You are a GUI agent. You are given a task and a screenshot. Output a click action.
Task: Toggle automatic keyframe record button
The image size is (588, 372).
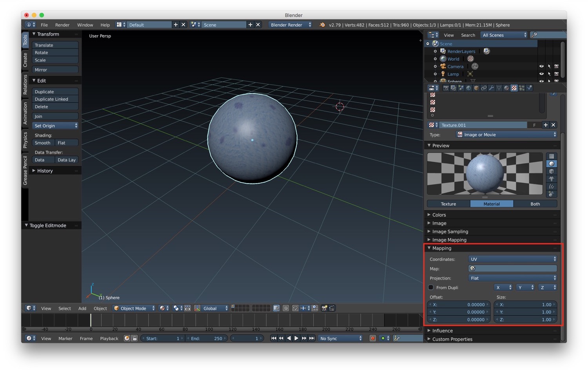372,338
